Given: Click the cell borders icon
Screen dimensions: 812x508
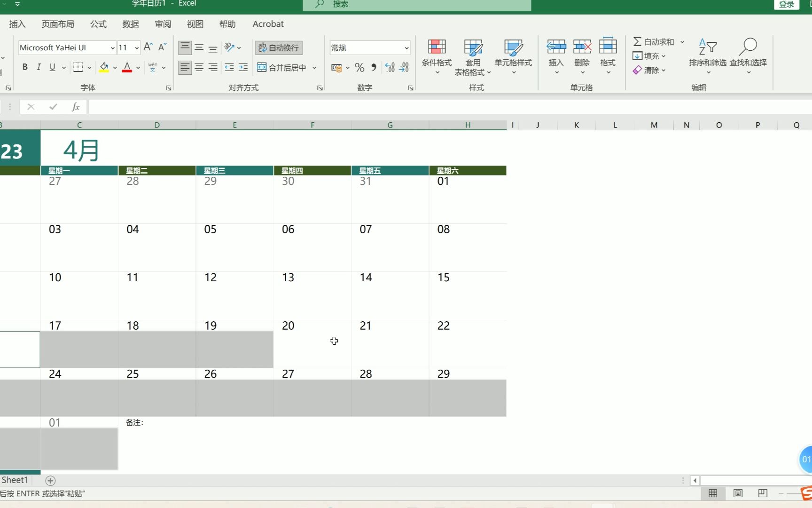Looking at the screenshot, I should coord(78,67).
